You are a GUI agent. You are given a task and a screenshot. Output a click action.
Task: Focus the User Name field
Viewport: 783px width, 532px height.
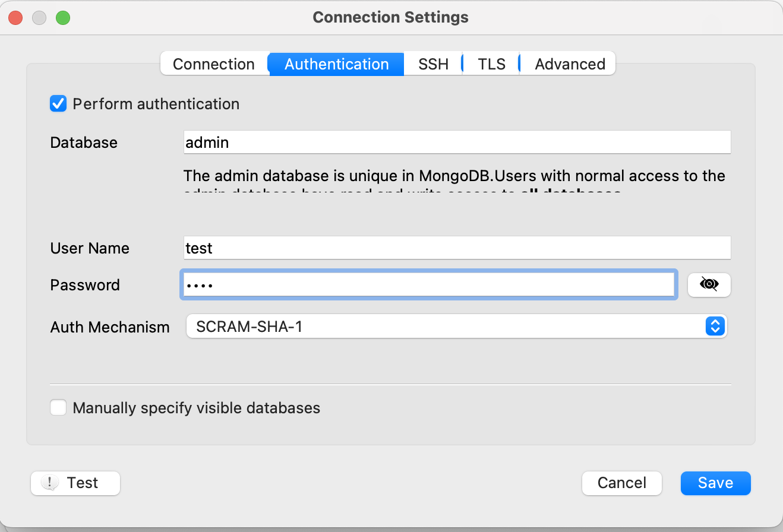pyautogui.click(x=457, y=248)
